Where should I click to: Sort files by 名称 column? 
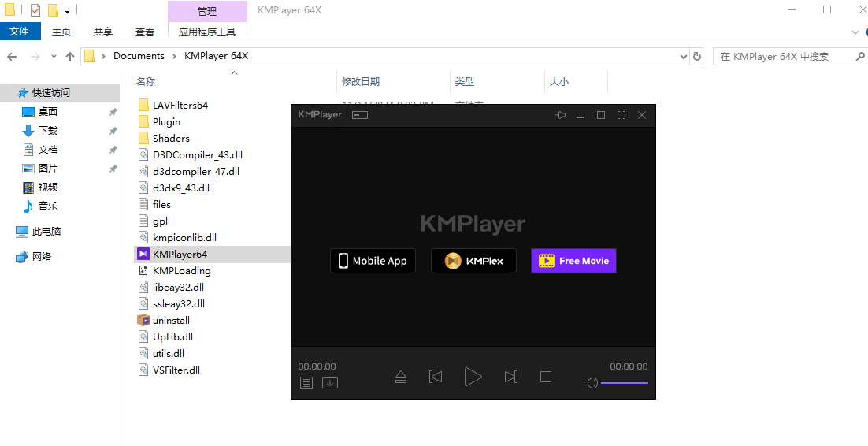(x=146, y=81)
